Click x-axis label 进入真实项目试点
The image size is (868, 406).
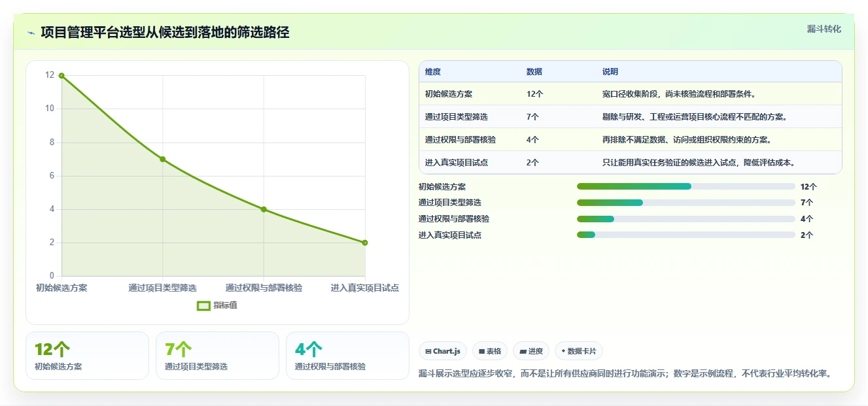(364, 288)
